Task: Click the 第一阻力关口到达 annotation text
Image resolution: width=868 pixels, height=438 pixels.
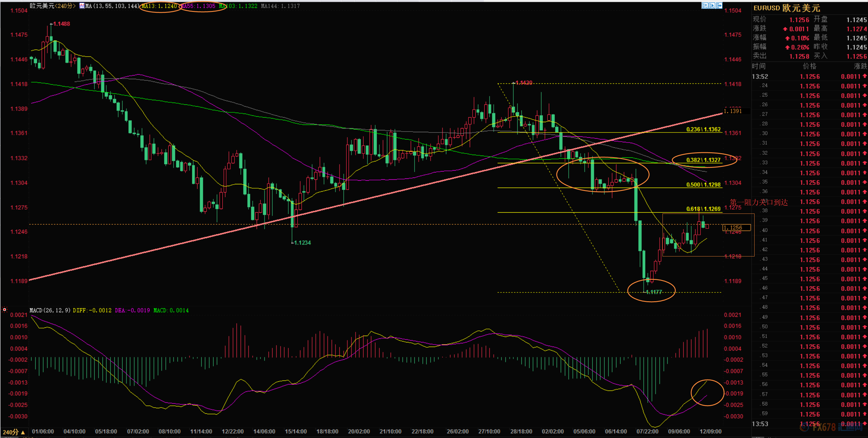Action: click(759, 202)
